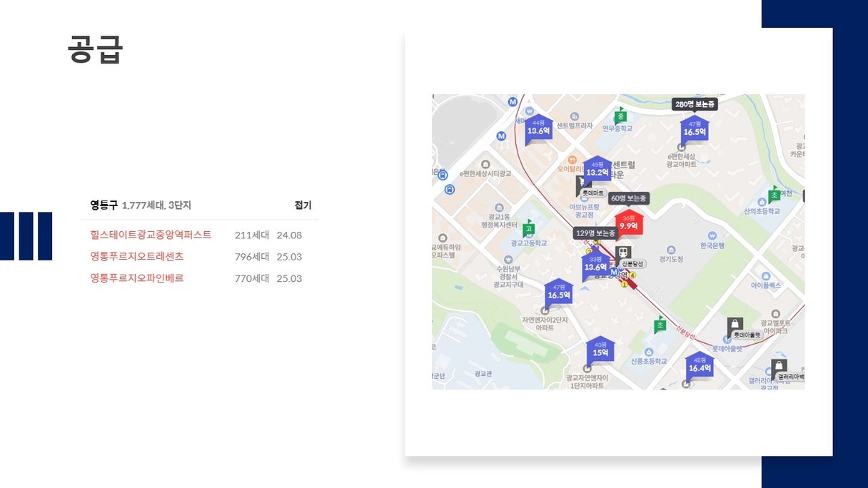This screenshot has width=868, height=488.
Task: Click the 129명 보는중 viewer badge
Action: click(x=595, y=233)
